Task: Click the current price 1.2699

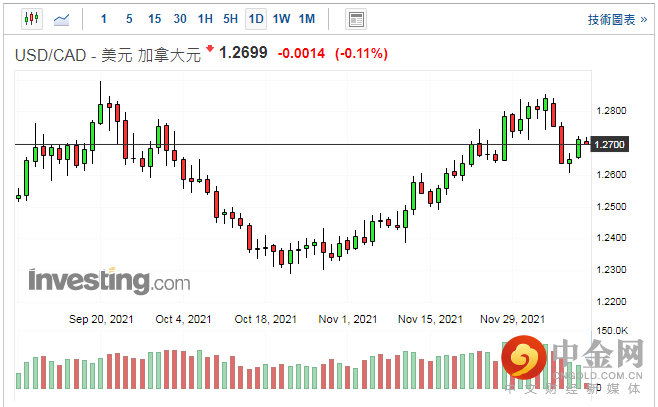Action: [x=243, y=53]
